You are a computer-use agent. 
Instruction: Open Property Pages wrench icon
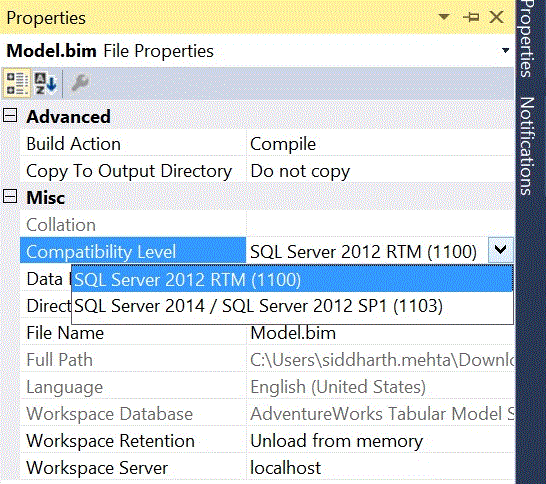80,83
